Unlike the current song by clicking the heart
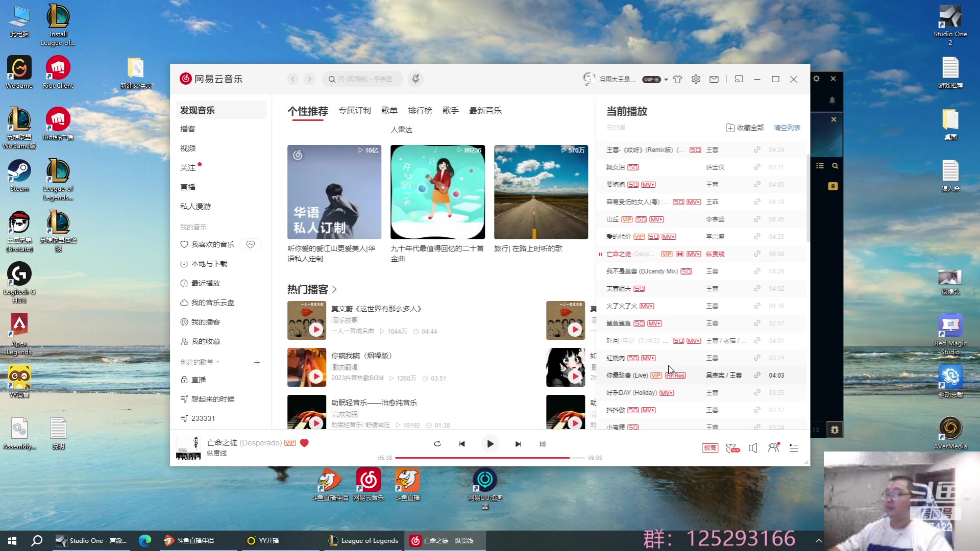 (304, 443)
